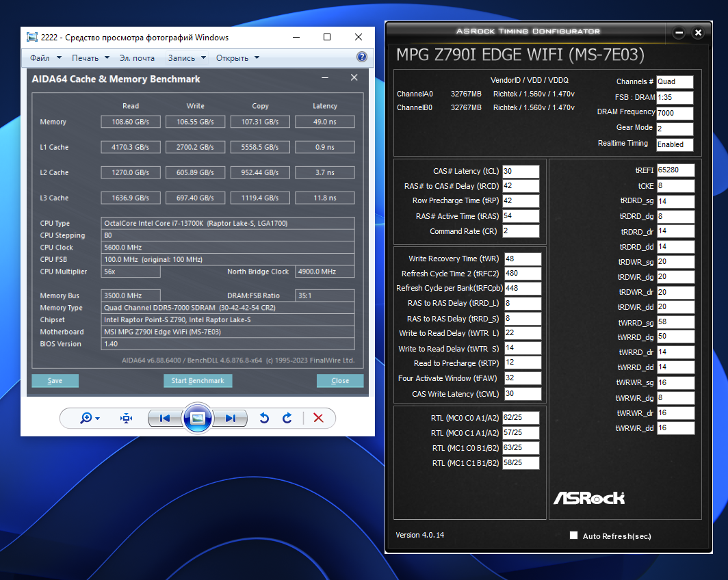This screenshot has width=728, height=580.
Task: Click the Save button in AIDA64
Action: pos(55,380)
